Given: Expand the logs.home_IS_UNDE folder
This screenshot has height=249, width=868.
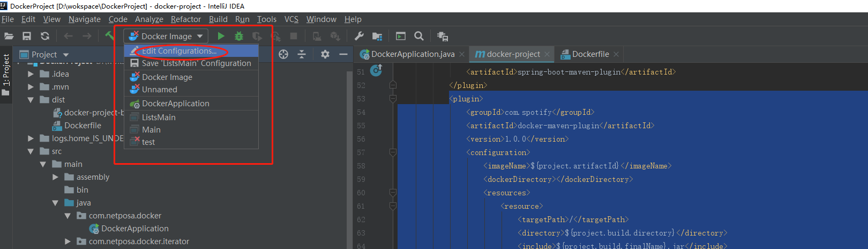Looking at the screenshot, I should 31,138.
